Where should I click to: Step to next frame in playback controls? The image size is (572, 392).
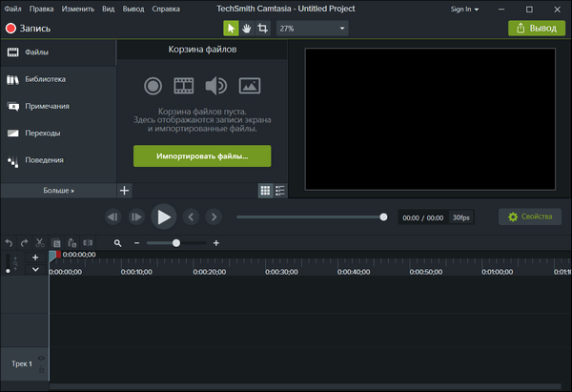(x=136, y=217)
